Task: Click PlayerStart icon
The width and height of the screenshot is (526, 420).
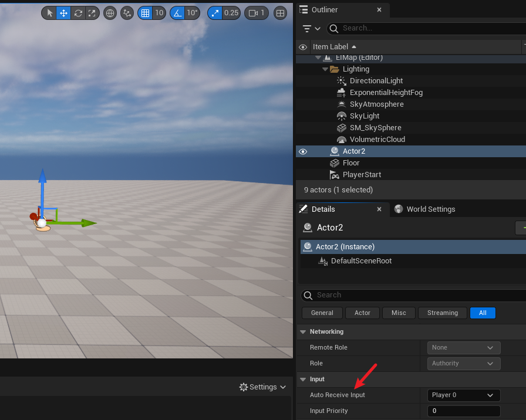Action: click(335, 175)
